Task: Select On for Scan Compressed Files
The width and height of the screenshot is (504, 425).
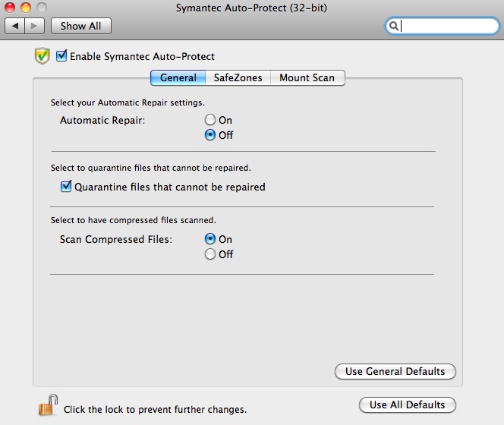Action: pos(210,239)
